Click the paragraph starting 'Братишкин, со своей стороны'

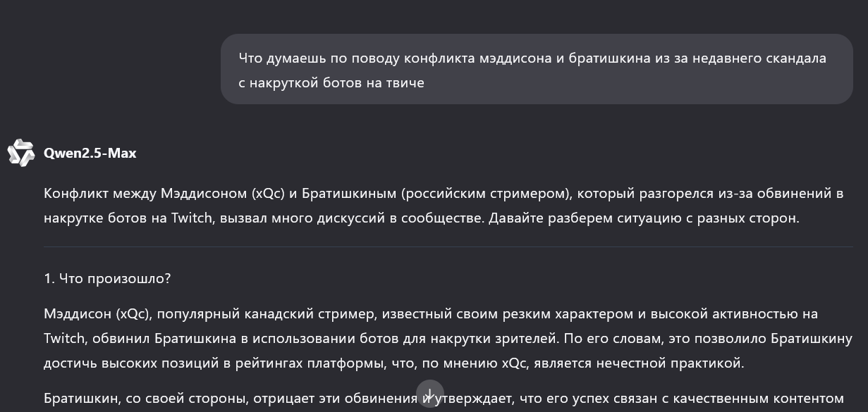[x=444, y=398]
